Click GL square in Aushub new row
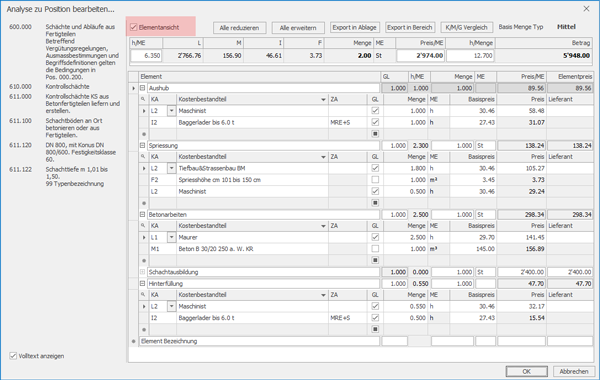The image size is (600, 380). [x=375, y=134]
